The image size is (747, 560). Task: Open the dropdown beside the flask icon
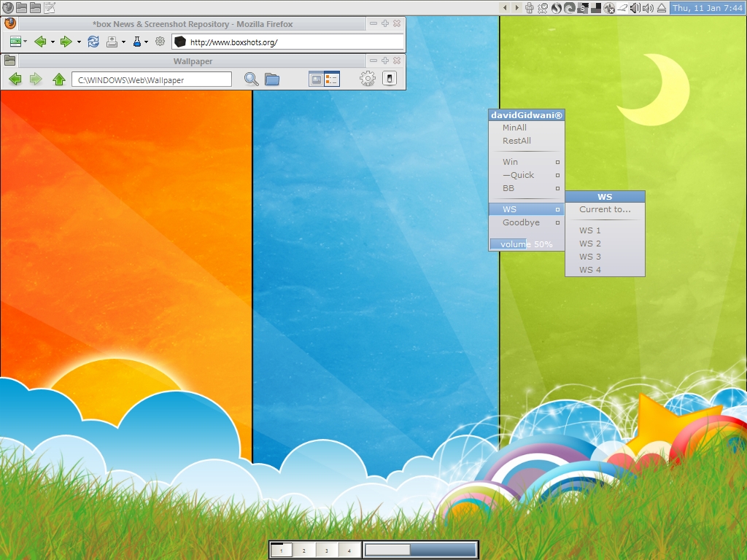coord(146,42)
